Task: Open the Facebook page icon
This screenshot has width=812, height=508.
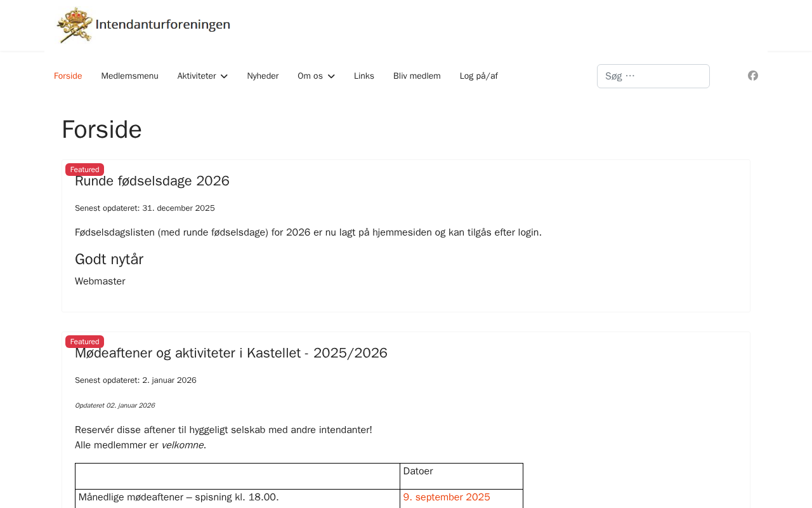Action: click(x=753, y=76)
